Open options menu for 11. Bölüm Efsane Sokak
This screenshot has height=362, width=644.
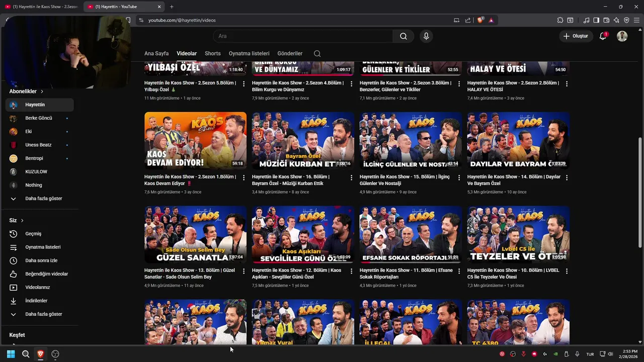[x=459, y=271]
